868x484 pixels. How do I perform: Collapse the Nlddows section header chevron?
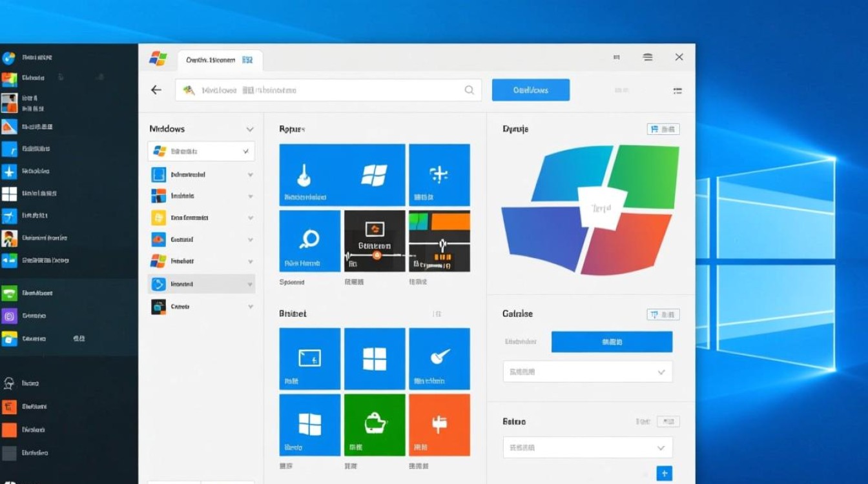250,129
